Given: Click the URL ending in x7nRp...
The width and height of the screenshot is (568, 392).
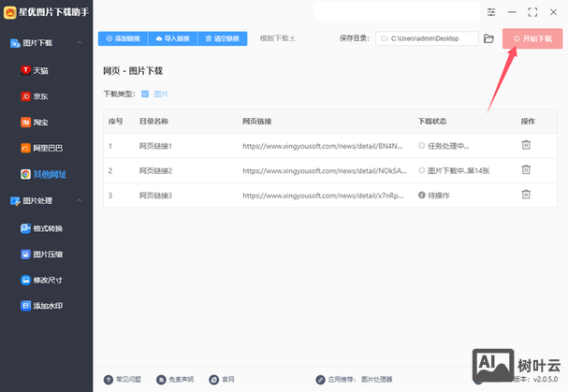Looking at the screenshot, I should (323, 196).
